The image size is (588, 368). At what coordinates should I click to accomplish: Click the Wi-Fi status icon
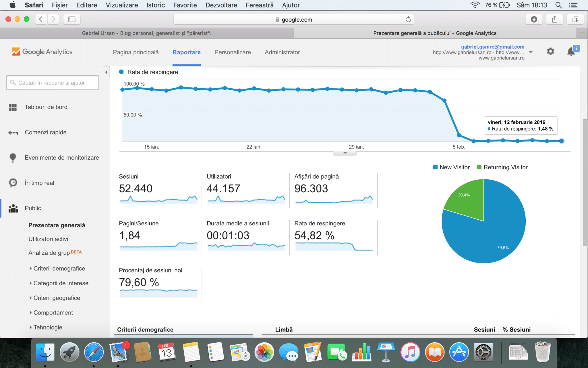coord(475,5)
